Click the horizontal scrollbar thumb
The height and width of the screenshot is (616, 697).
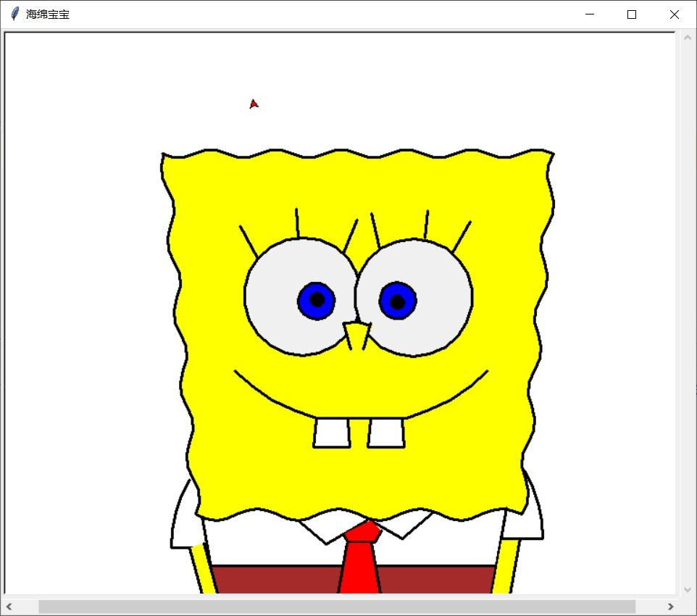(337, 606)
